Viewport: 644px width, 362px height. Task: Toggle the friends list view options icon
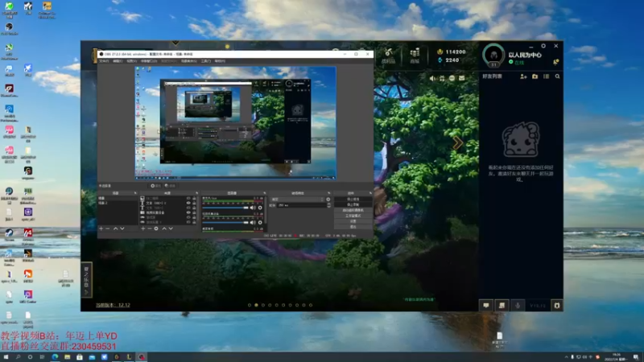546,76
